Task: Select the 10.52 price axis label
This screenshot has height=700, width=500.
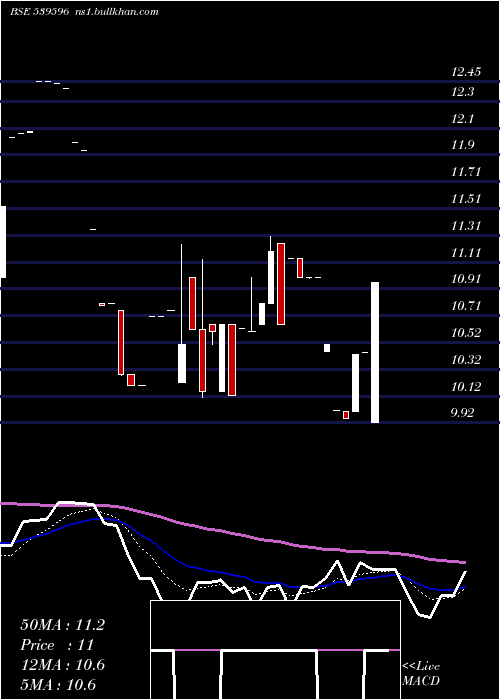Action: [x=466, y=333]
